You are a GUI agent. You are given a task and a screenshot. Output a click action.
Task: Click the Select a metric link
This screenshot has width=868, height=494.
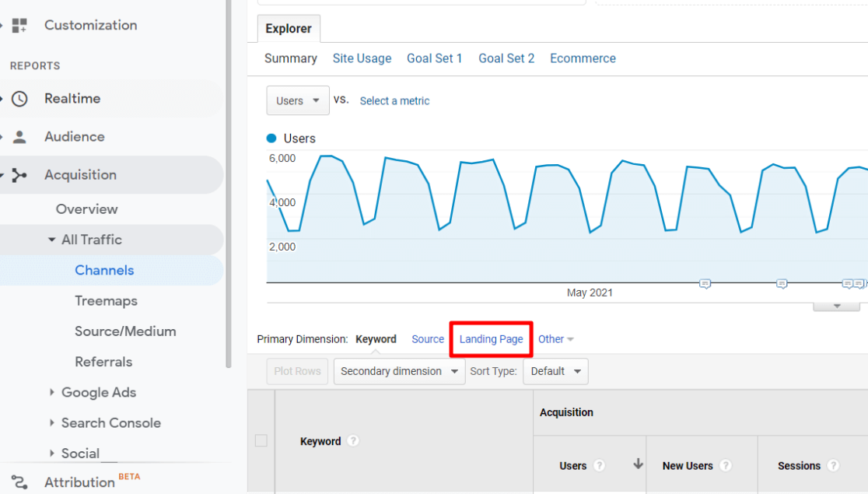[x=394, y=100]
